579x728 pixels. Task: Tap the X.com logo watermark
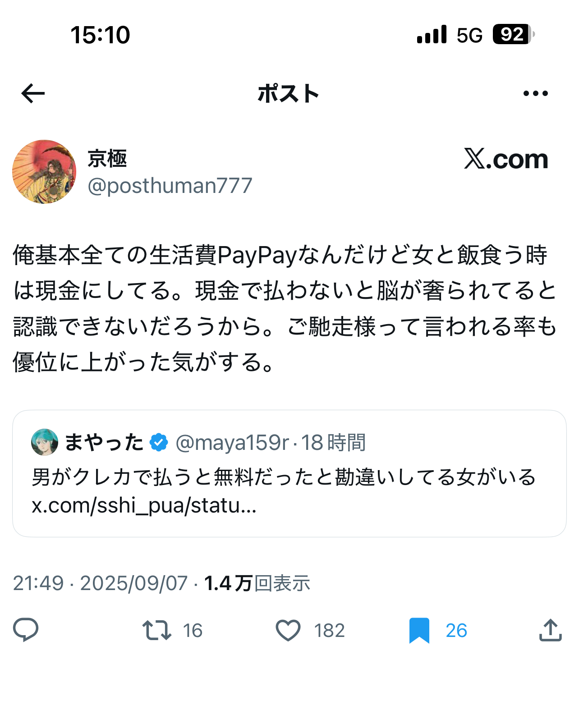click(x=506, y=159)
